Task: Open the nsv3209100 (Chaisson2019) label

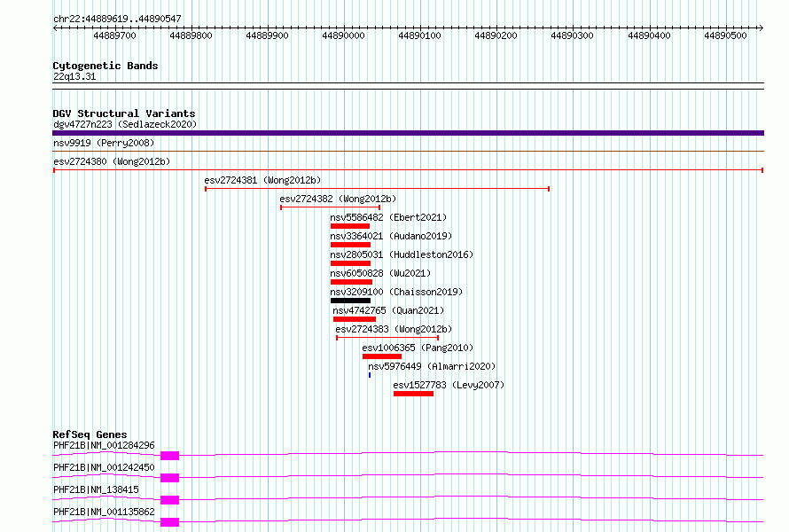Action: [x=396, y=292]
